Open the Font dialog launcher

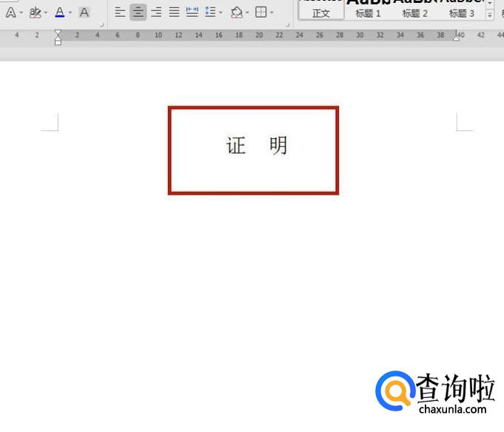click(x=102, y=25)
